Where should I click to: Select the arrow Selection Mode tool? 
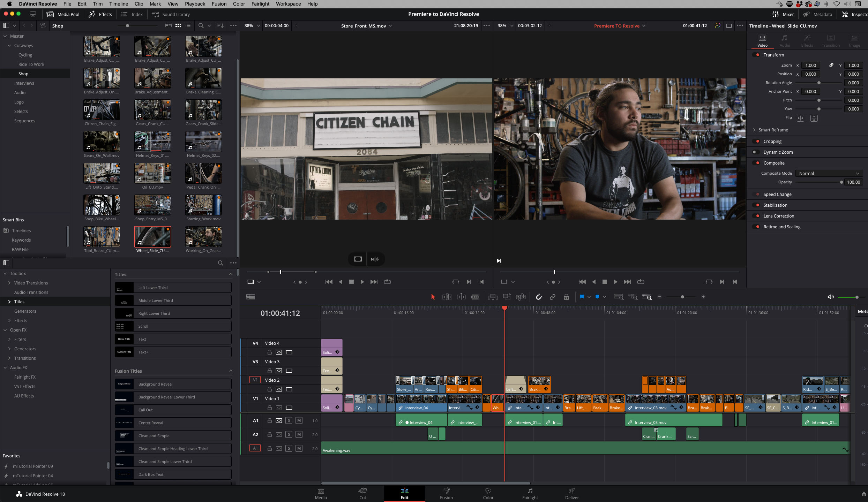pyautogui.click(x=433, y=297)
